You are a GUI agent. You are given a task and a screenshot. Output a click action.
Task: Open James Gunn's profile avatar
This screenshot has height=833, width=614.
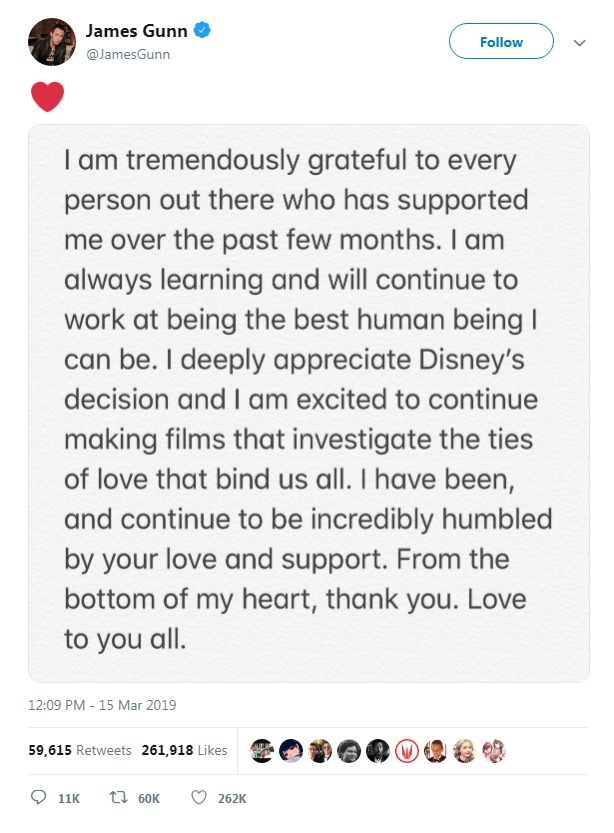point(52,42)
